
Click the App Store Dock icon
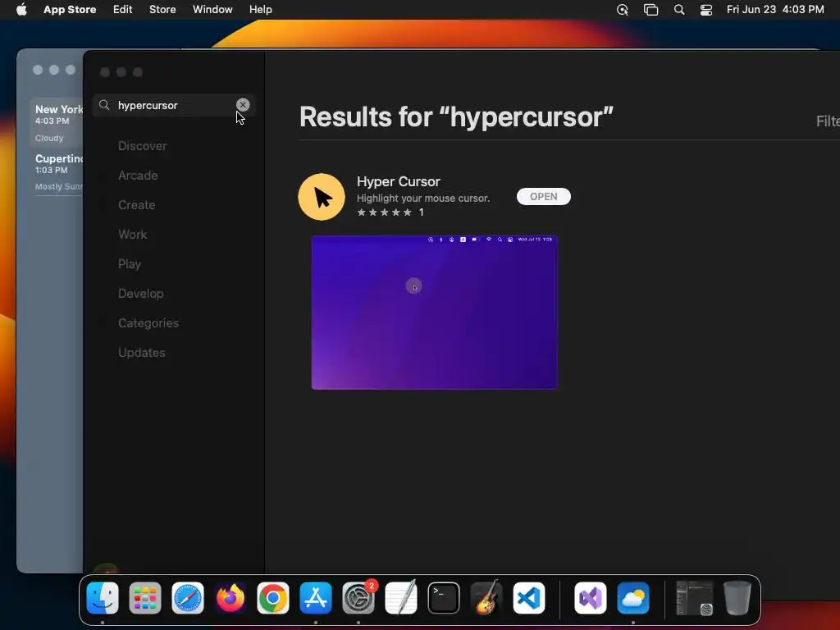tap(316, 598)
